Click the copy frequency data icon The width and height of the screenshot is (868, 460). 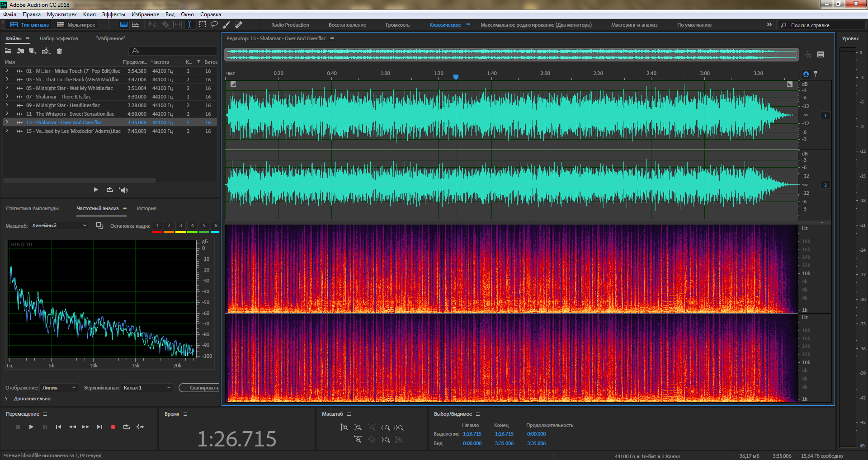pos(99,225)
